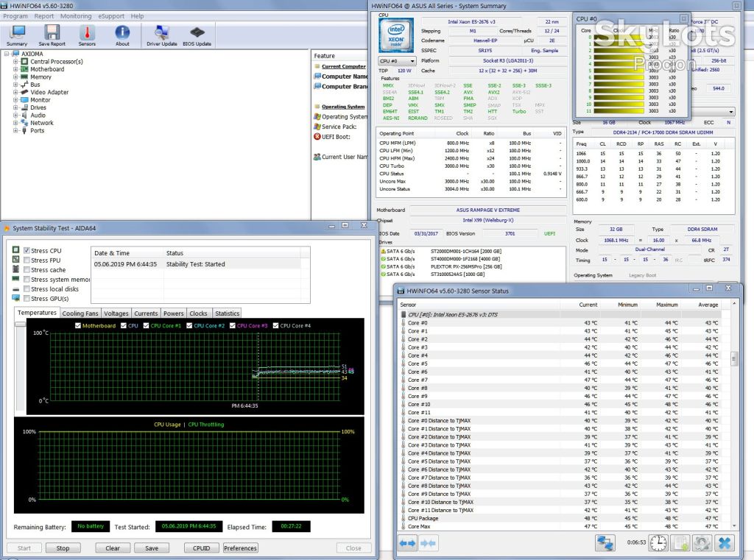754x560 pixels.
Task: Click the Clear button
Action: 113,548
